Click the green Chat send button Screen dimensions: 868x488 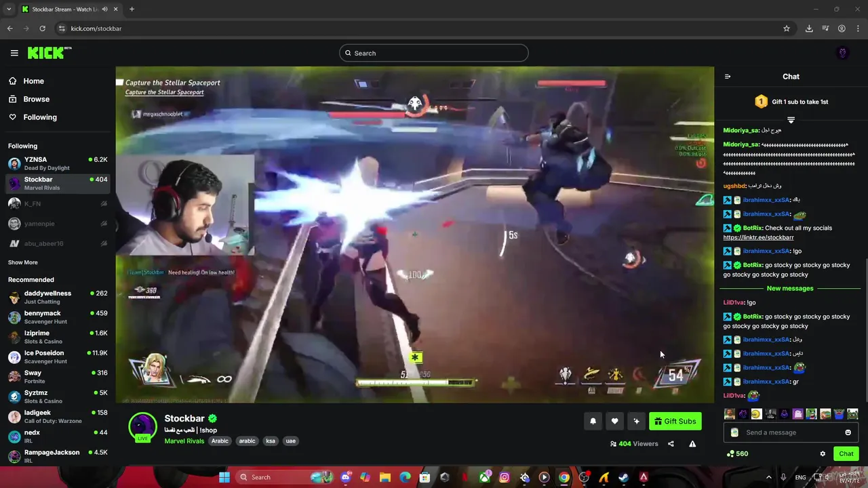(x=846, y=454)
